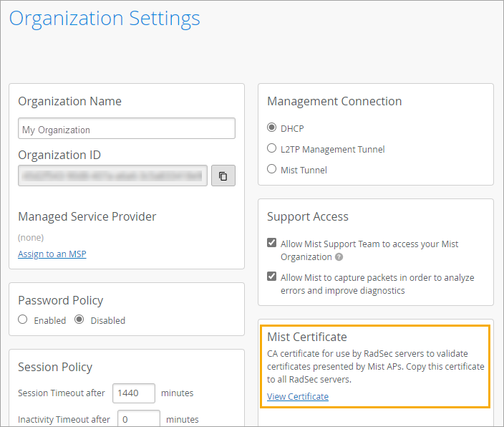
Task: Click the Management Connection heading
Action: click(334, 102)
